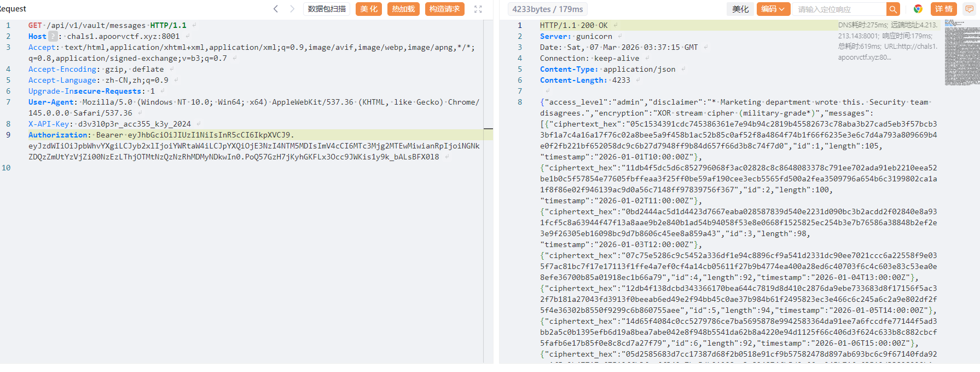
Task: Click the fullscreen expand icon in request panel
Action: click(x=478, y=9)
